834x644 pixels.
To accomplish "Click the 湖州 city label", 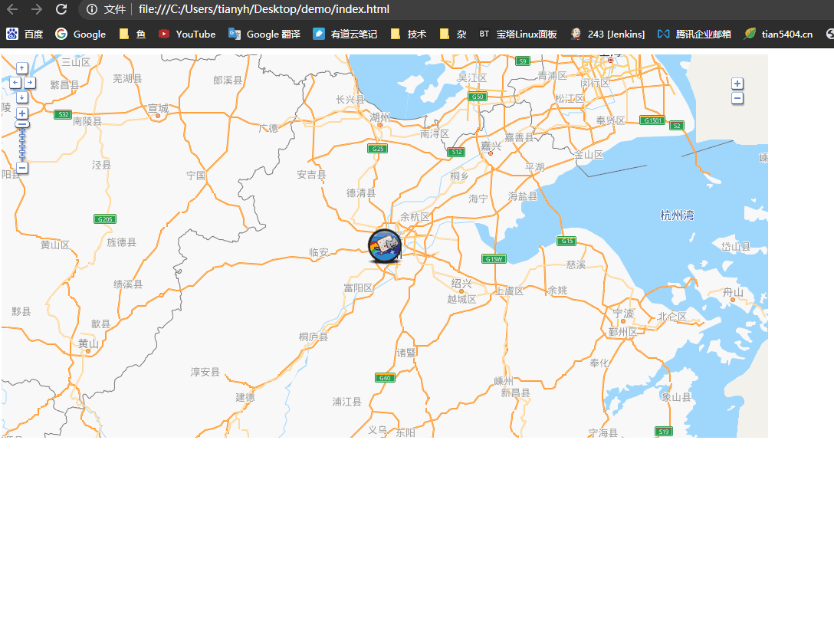I will point(379,117).
